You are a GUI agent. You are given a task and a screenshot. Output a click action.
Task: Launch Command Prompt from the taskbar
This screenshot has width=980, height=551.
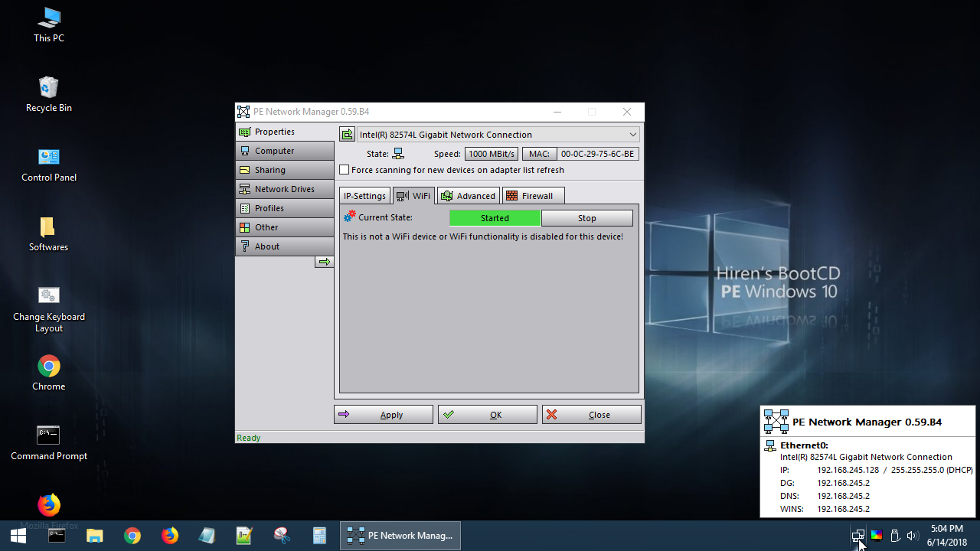point(57,536)
